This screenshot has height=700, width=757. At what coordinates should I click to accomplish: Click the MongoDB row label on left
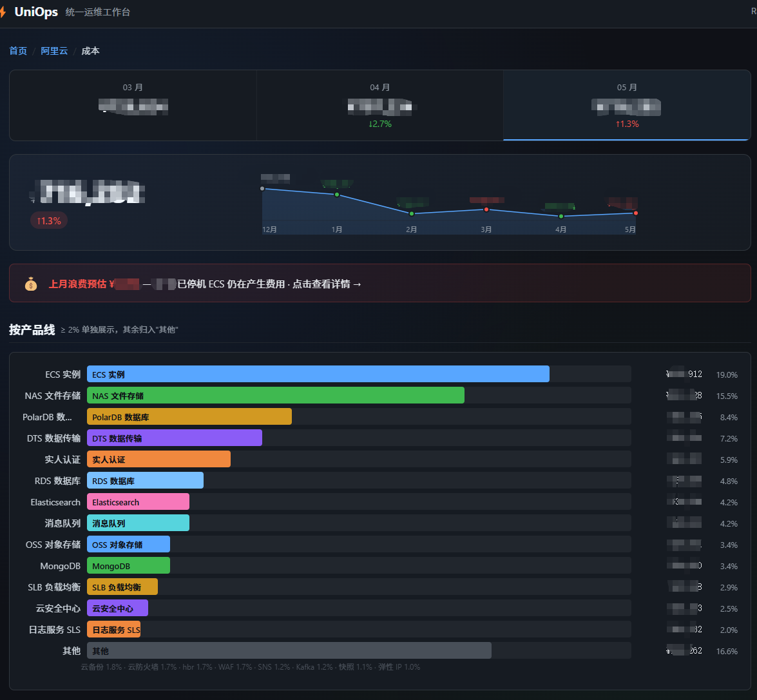point(61,566)
